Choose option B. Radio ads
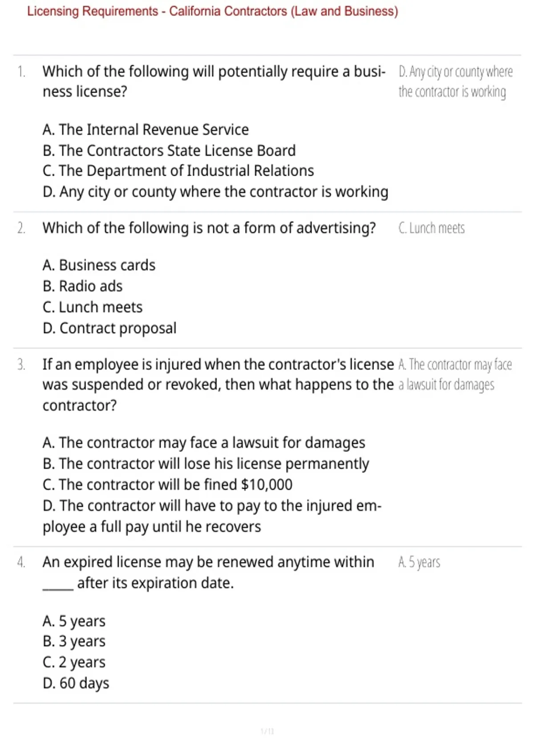 82,286
